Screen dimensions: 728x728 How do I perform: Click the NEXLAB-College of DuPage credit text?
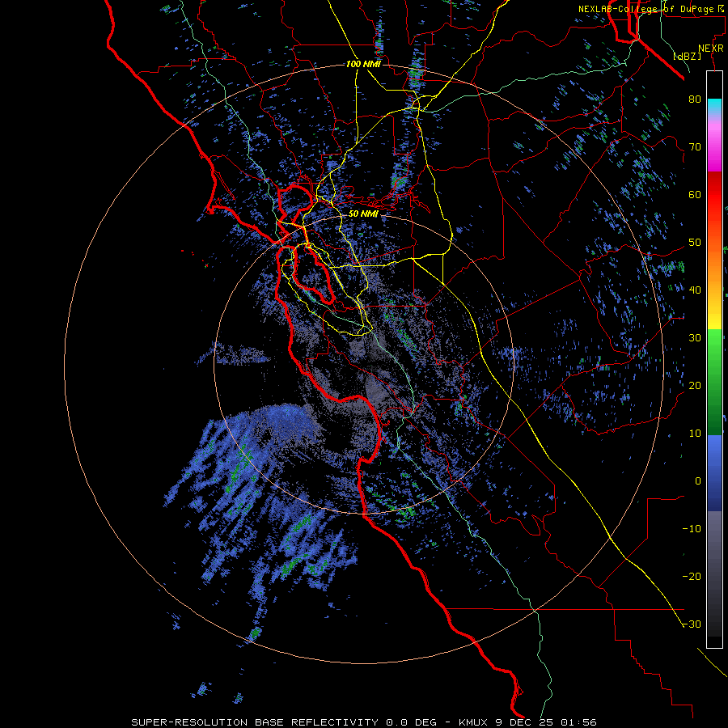click(x=651, y=9)
